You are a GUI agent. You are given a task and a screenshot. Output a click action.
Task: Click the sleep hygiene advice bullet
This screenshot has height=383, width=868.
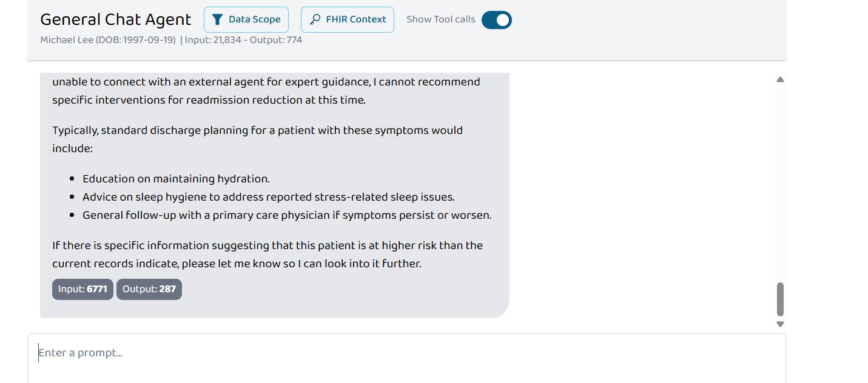tap(269, 197)
